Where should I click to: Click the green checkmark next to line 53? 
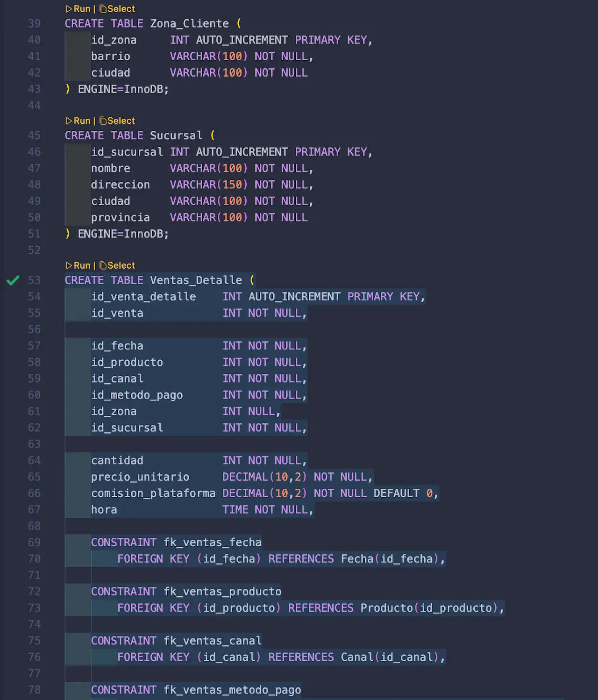tap(13, 280)
